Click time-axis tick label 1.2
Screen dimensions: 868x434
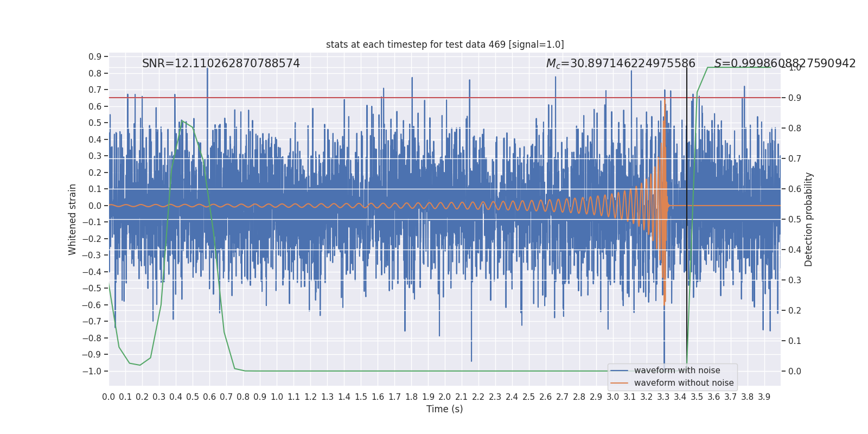(311, 397)
